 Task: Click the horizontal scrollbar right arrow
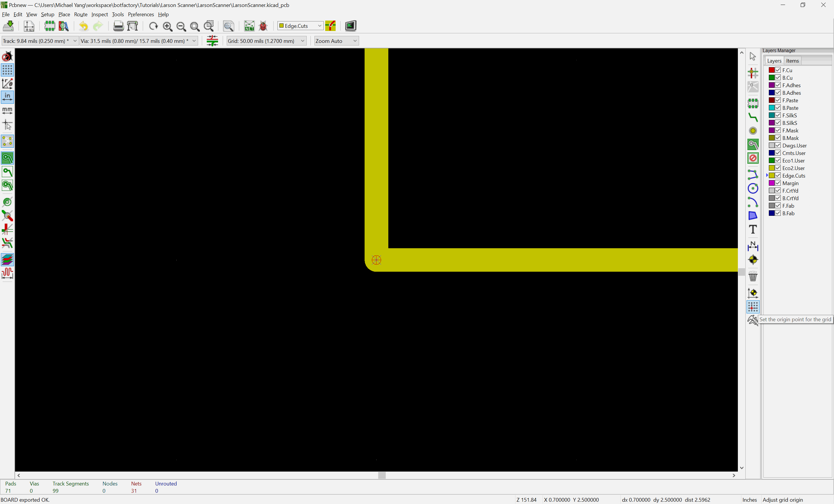(x=734, y=475)
